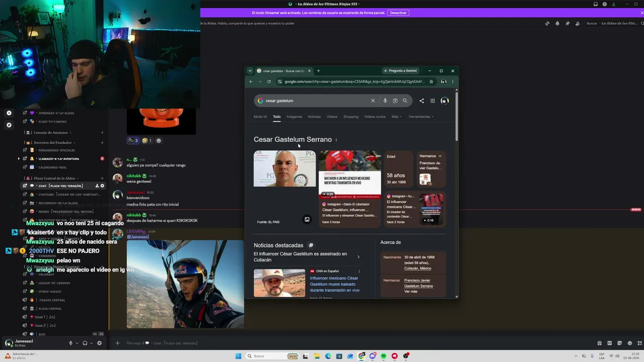Add reaction next to emoji counts
This screenshot has height=362, width=644.
point(158,141)
